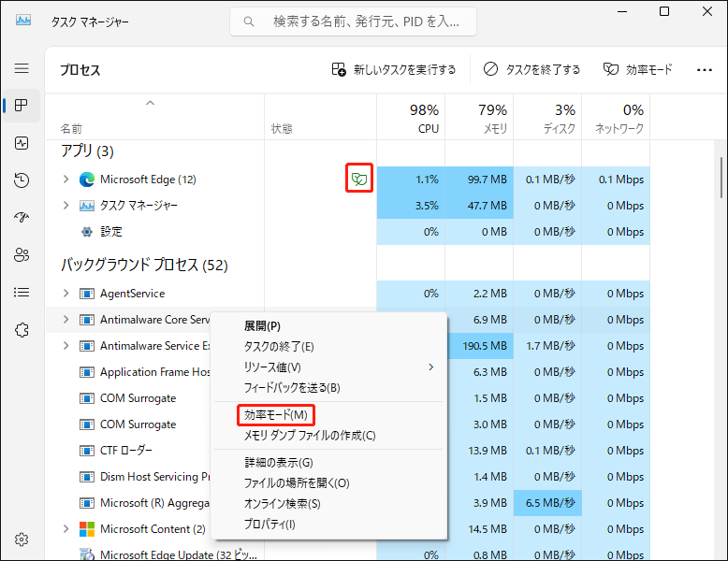Select the Processes sidebar icon
The width and height of the screenshot is (728, 561).
coord(22,106)
